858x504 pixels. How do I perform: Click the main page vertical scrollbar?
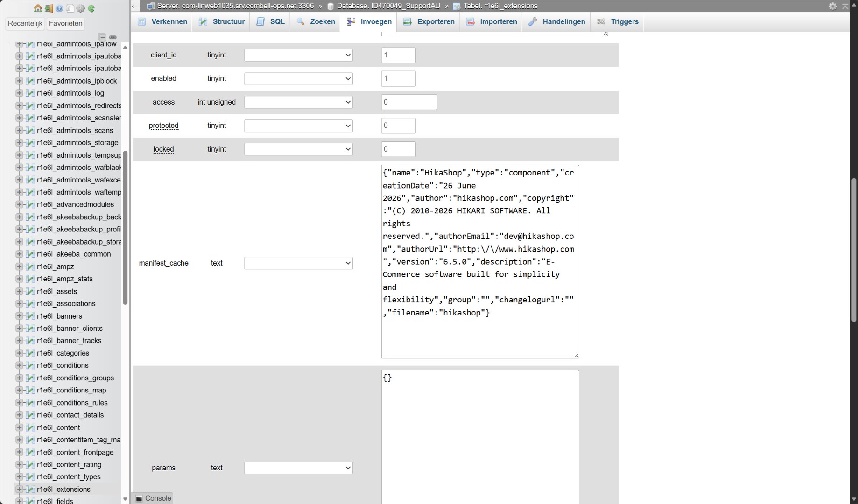854,250
